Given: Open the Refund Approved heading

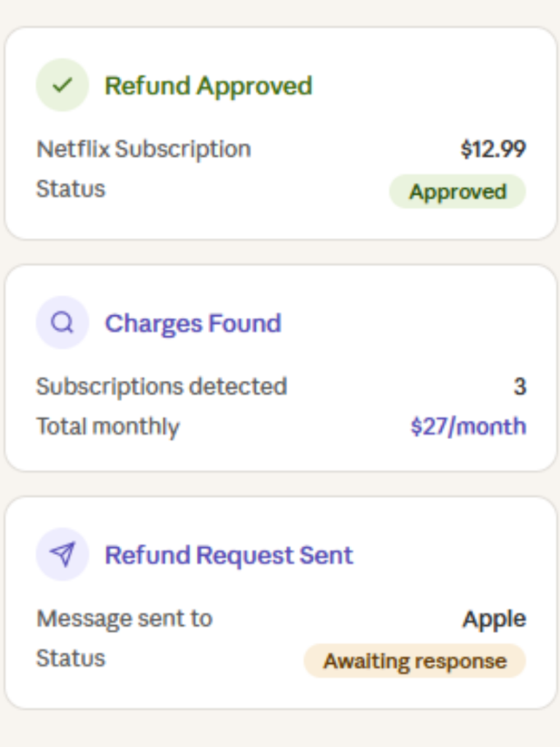Looking at the screenshot, I should click(208, 85).
